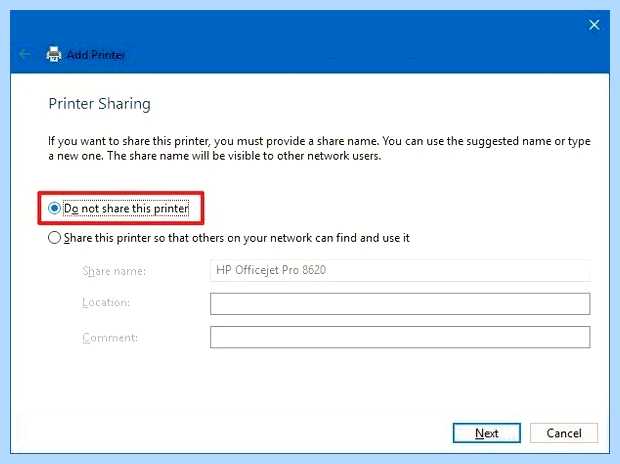Click the back arrow in the title bar

(25, 54)
